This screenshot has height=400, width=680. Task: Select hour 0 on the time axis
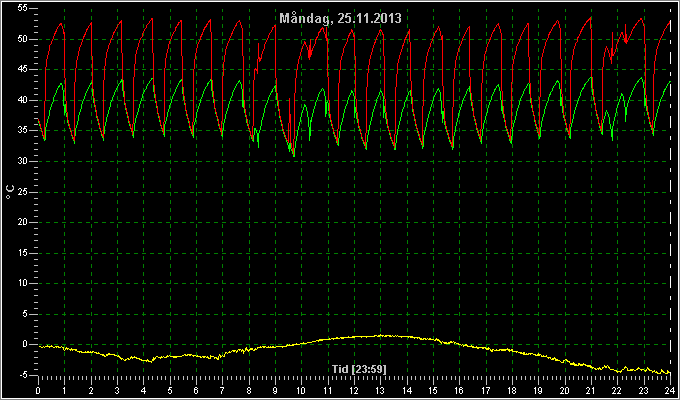(x=38, y=390)
